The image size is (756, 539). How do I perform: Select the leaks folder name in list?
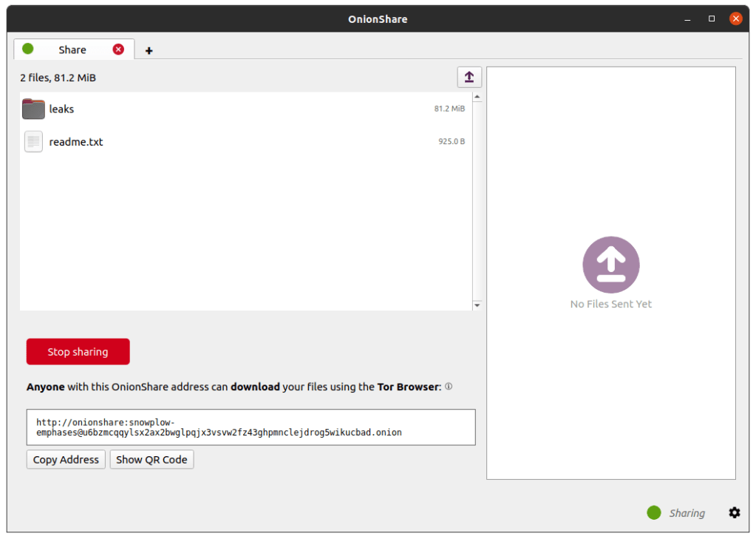coord(61,109)
